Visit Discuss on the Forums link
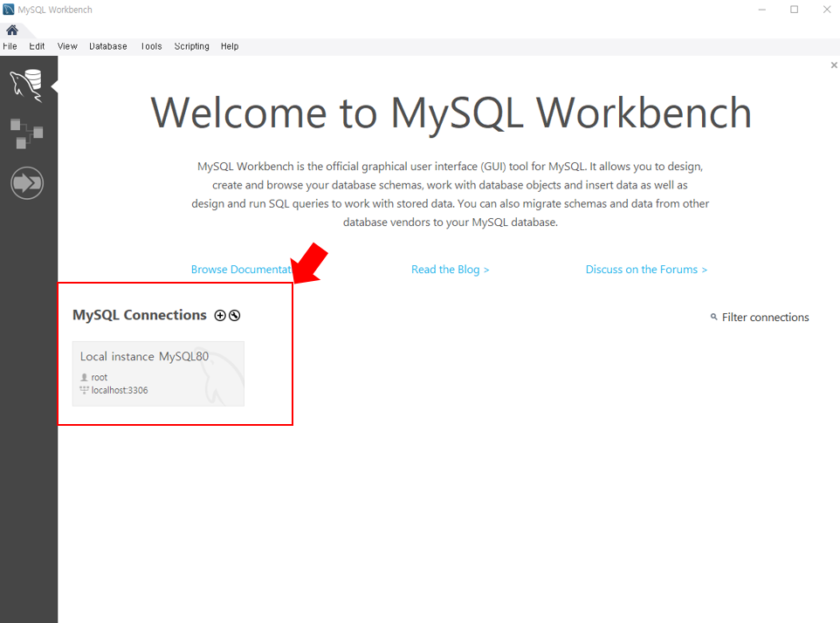 tap(647, 270)
